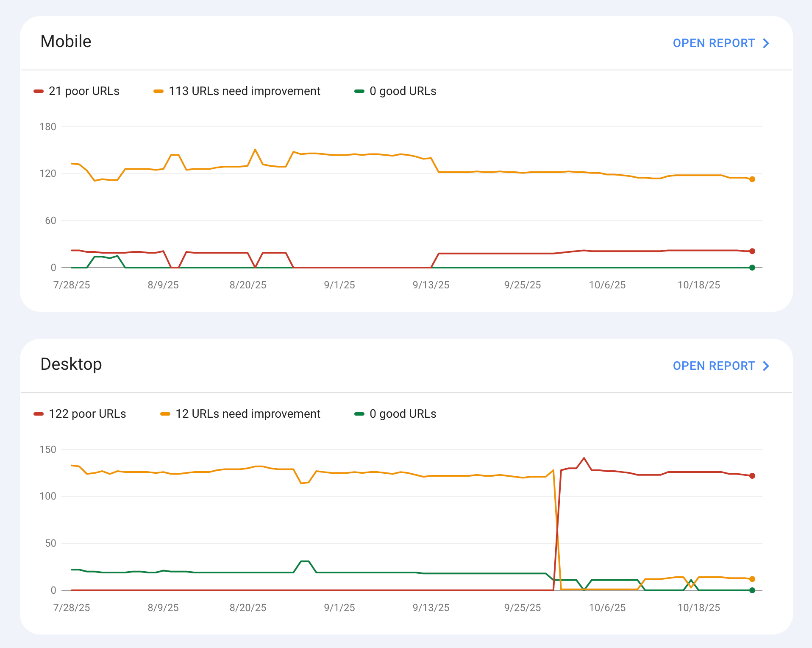Select the red endpoint dot on the Desktop chart
Viewport: 812px width, 648px height.
[752, 476]
